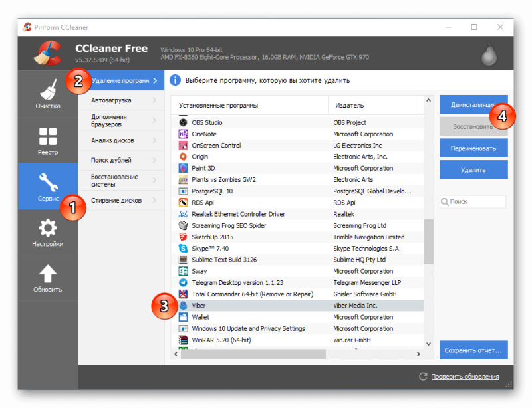The height and width of the screenshot is (408, 532).
Task: Select the Сервис tools wrench icon
Action: (x=48, y=182)
